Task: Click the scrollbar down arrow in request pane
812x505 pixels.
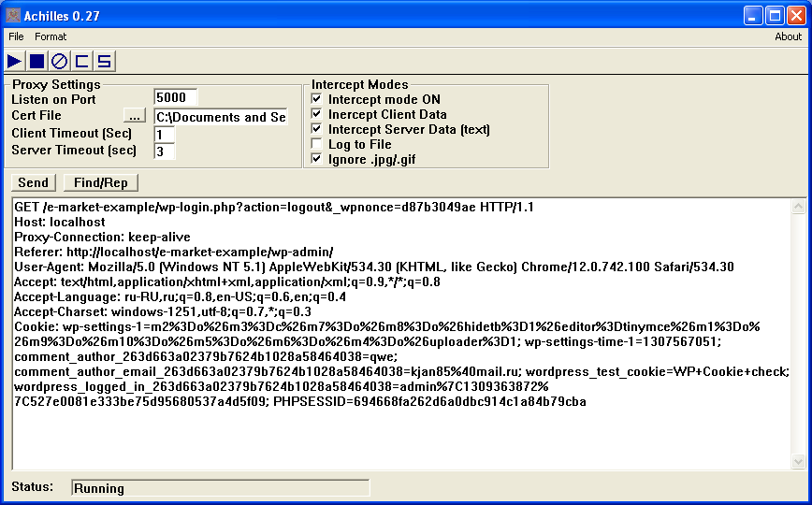Action: click(x=798, y=461)
